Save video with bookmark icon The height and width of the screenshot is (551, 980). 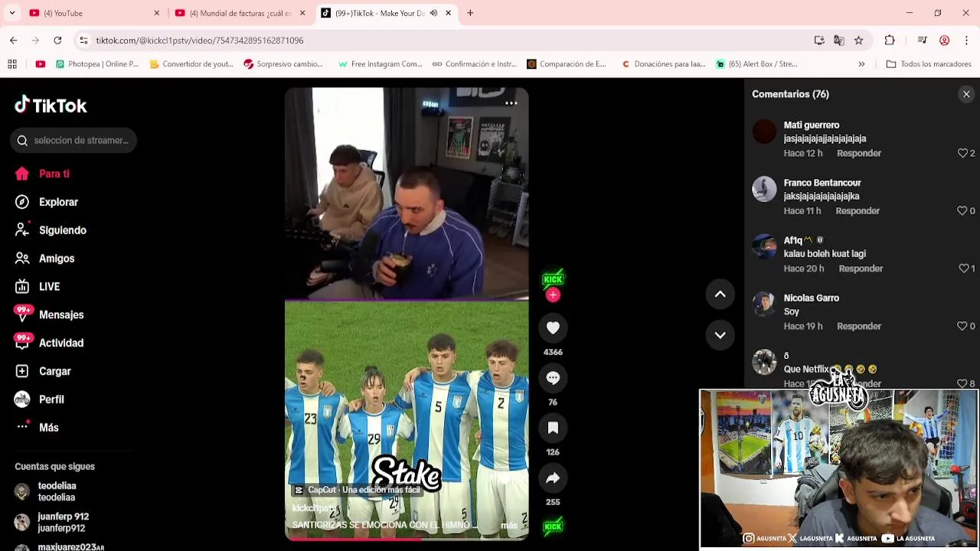(553, 428)
